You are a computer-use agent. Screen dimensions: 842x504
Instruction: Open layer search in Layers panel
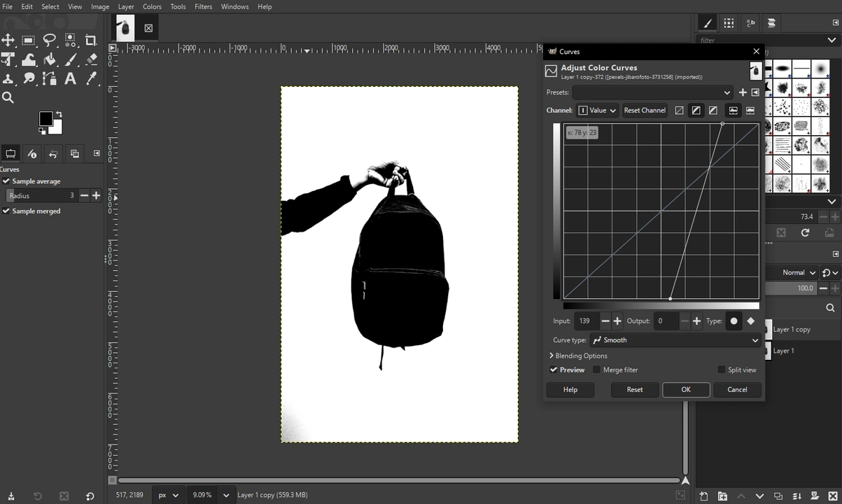tap(830, 307)
